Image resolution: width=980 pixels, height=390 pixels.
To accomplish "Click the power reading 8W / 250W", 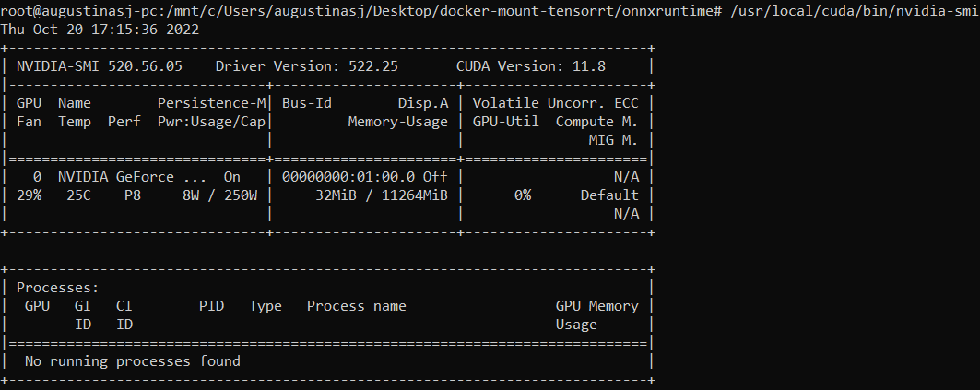I will 220,195.
